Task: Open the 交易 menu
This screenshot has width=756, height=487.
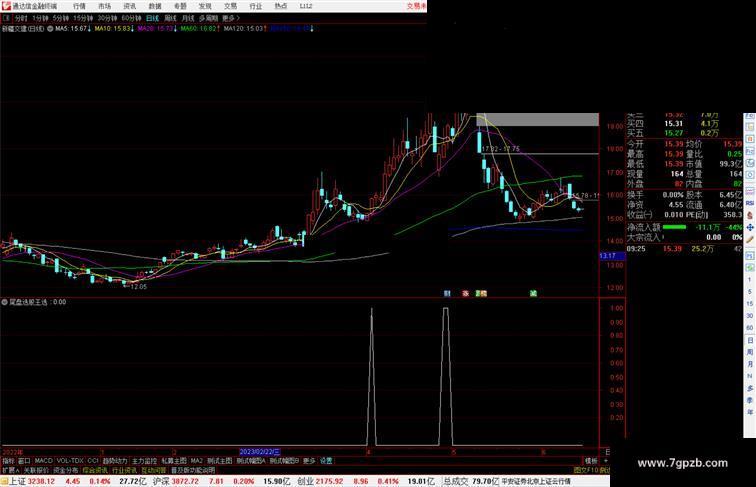Action: tap(230, 6)
